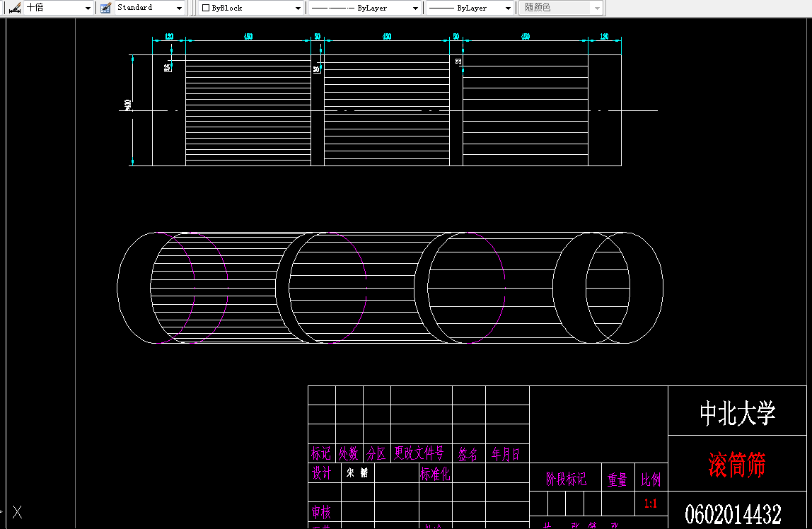This screenshot has height=529, width=812.
Task: Select the vertical 500 height dimension text
Action: pyautogui.click(x=127, y=105)
